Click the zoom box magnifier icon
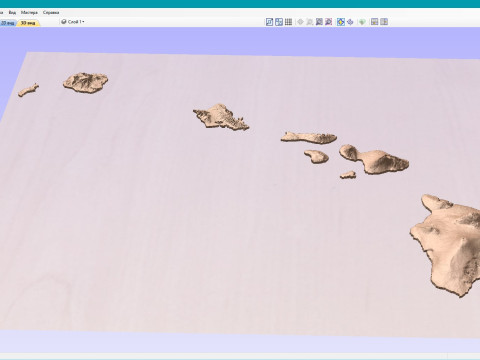Viewport: 480px width, 360px height. pos(319,22)
